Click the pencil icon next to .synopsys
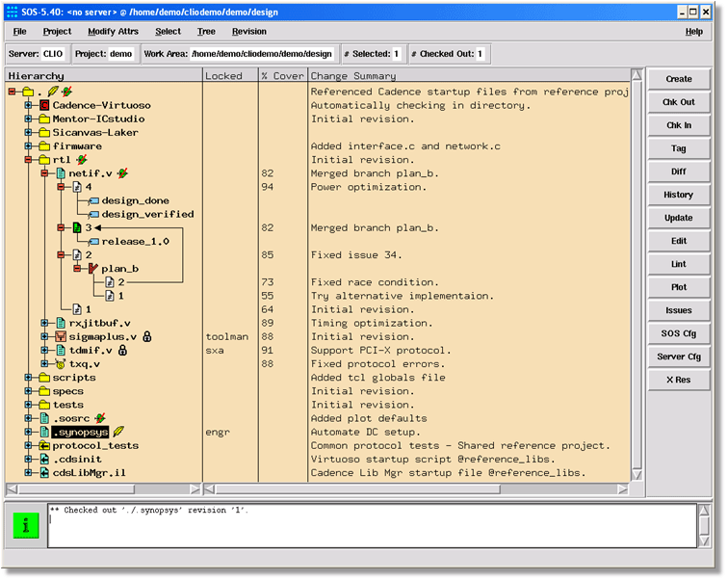Image resolution: width=728 pixels, height=581 pixels. pyautogui.click(x=118, y=432)
